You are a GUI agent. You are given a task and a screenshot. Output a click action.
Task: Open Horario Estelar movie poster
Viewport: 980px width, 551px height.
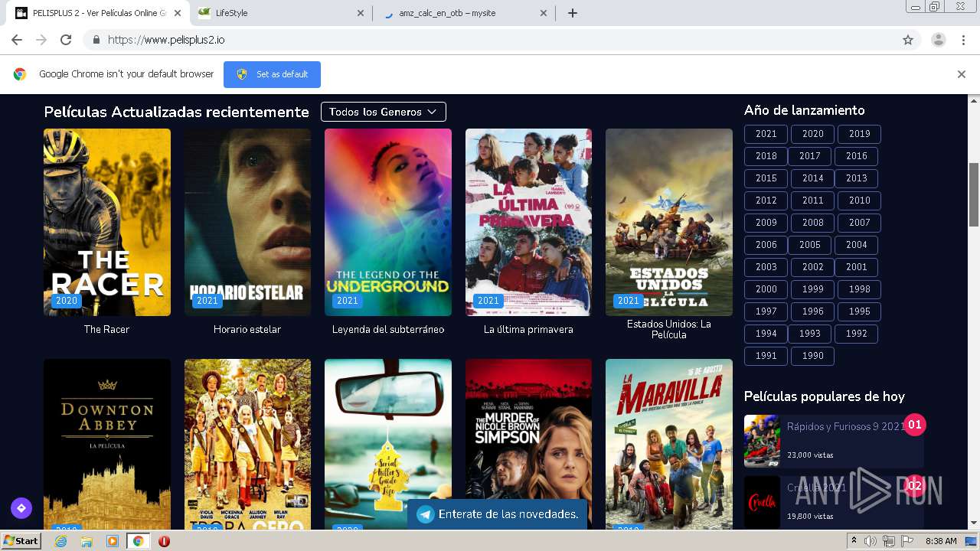(247, 222)
